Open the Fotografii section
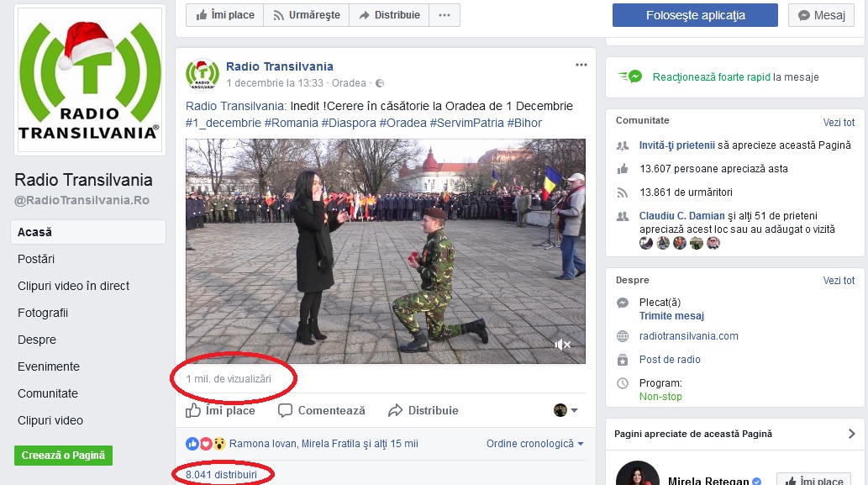This screenshot has height=485, width=868. [43, 313]
